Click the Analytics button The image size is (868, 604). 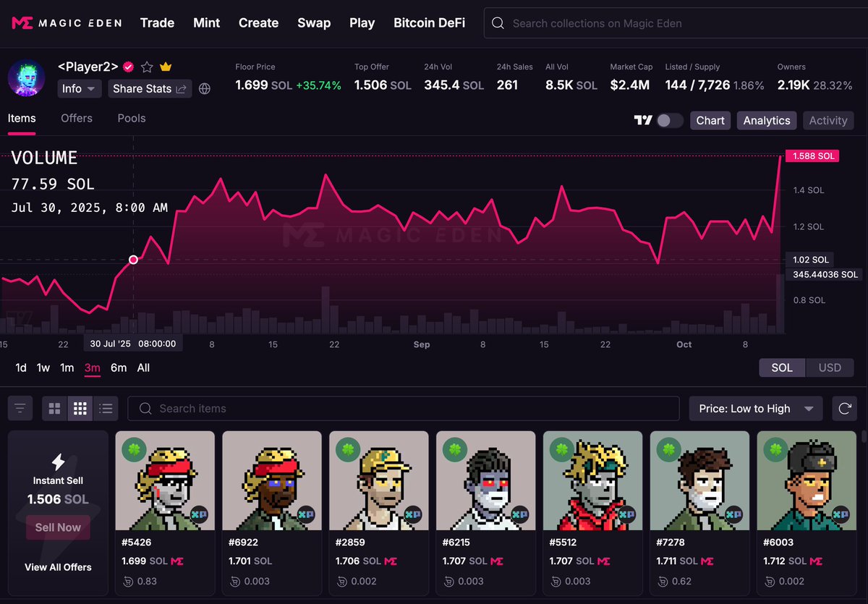pyautogui.click(x=767, y=120)
